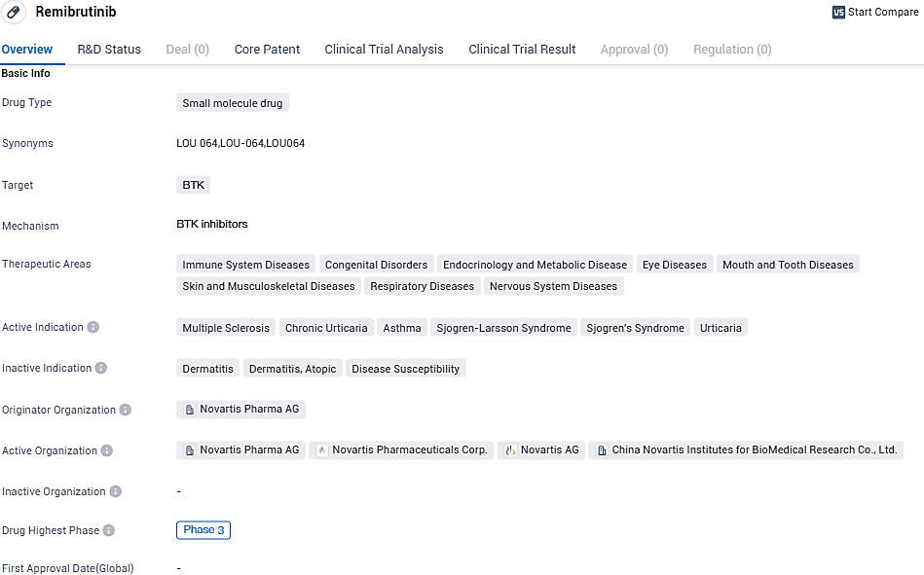Screen dimensions: 924x575
Task: Click Novartis Pharmaceuticals Corp. logo icon
Action: [321, 450]
